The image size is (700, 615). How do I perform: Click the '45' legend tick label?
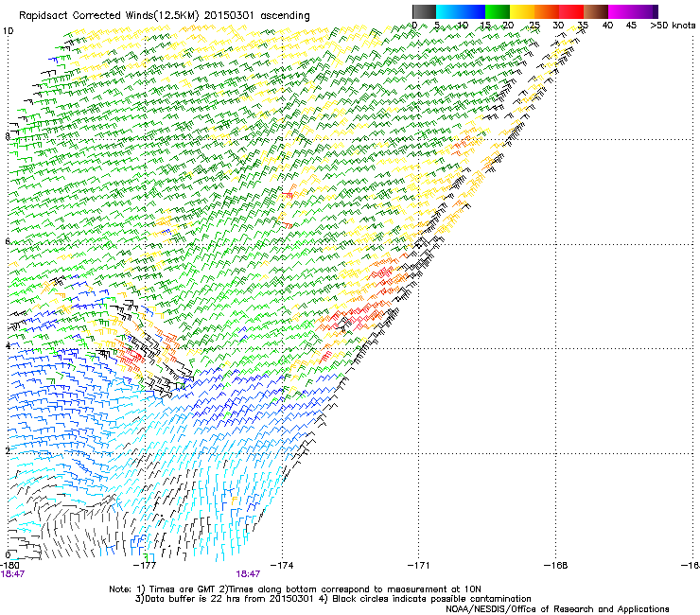631,26
